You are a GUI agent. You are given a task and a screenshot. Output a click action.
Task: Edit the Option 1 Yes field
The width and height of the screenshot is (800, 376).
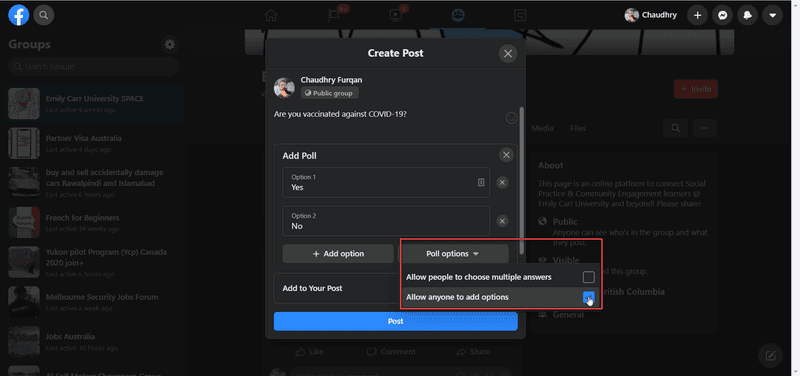386,183
